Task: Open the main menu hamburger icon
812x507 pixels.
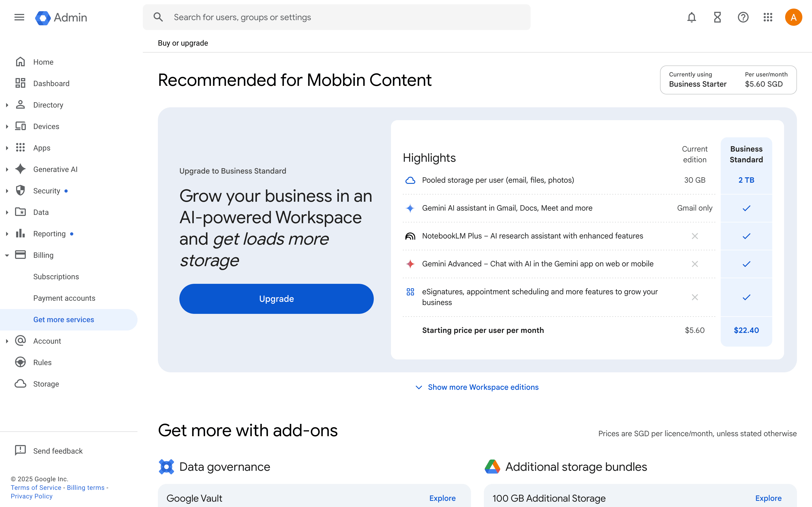Action: (19, 17)
